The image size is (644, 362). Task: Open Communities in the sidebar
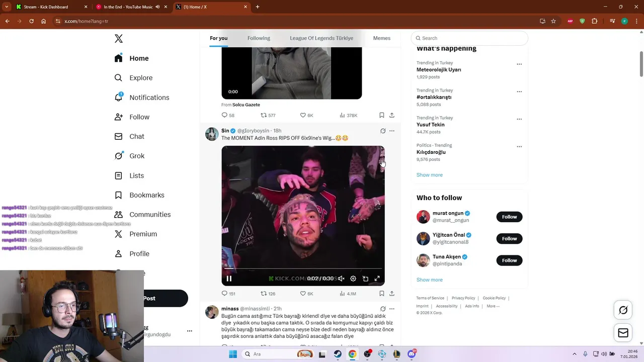point(142,215)
